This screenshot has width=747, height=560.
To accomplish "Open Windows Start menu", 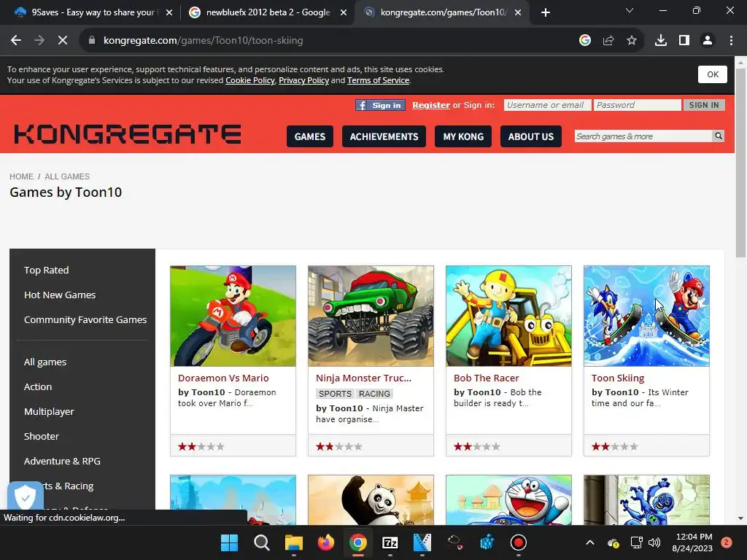I will [x=229, y=542].
